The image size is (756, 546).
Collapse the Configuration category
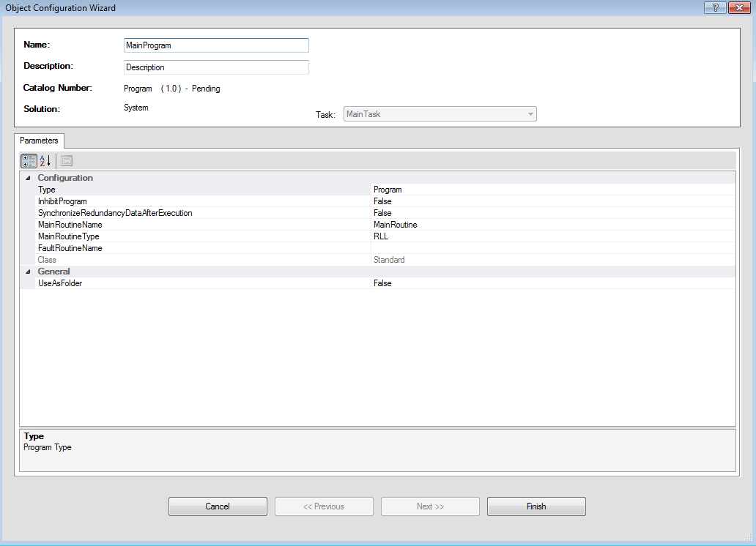[x=28, y=178]
